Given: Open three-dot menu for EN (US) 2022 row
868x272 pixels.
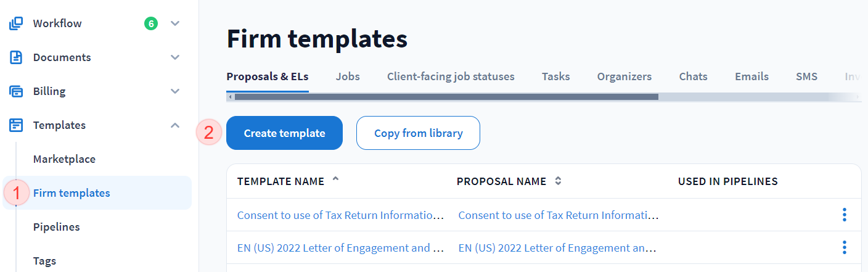Looking at the screenshot, I should tap(844, 247).
